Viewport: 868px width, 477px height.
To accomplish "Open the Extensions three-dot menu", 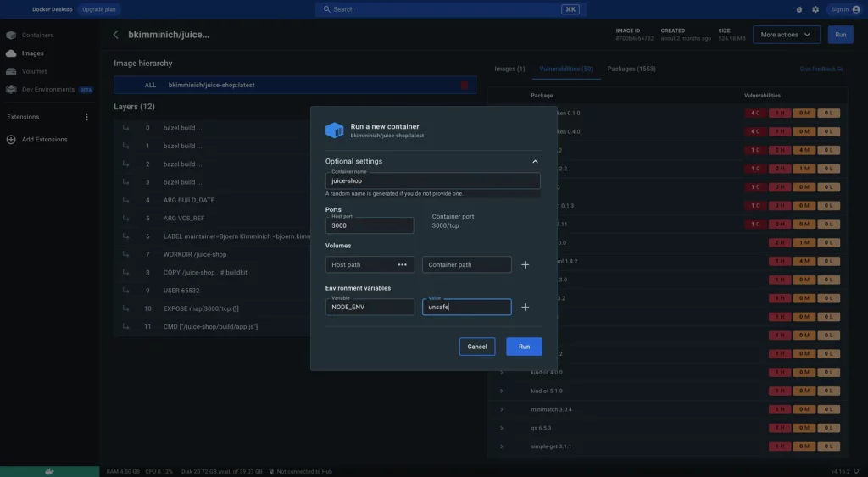I will [86, 117].
